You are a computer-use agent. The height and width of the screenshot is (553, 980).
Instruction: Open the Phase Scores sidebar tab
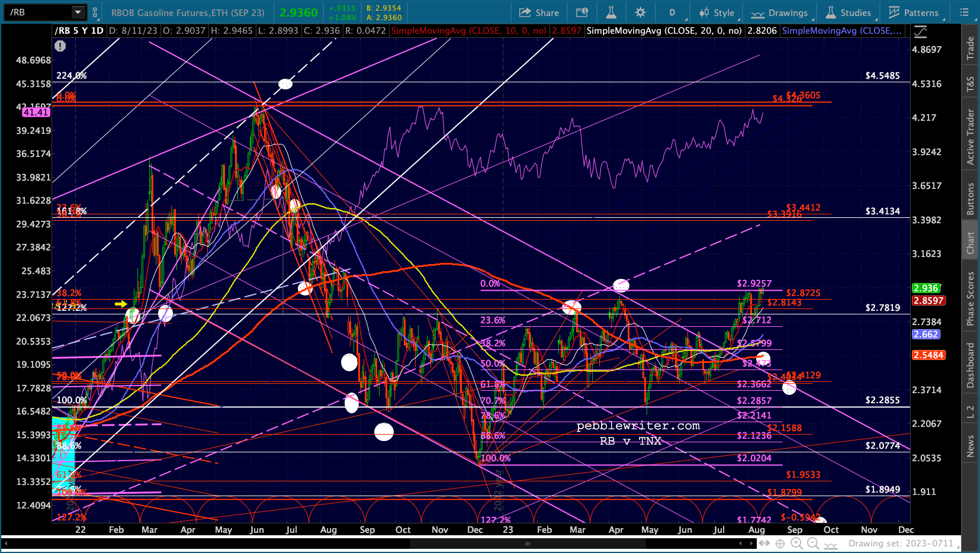pyautogui.click(x=970, y=298)
